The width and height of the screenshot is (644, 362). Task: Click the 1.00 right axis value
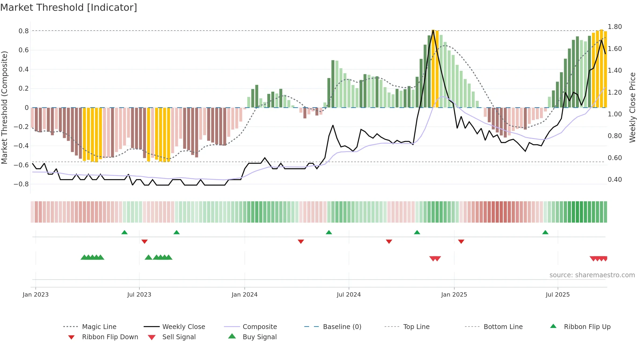tap(615, 114)
